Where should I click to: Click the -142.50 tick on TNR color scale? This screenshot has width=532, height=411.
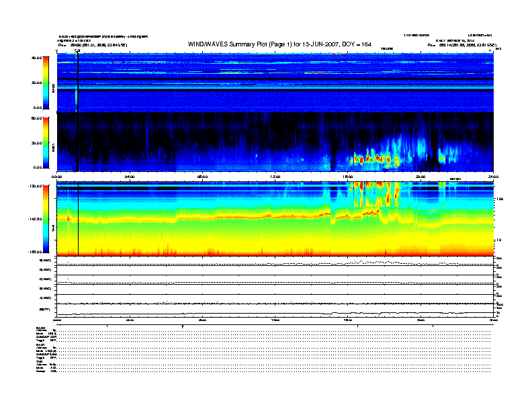35,219
